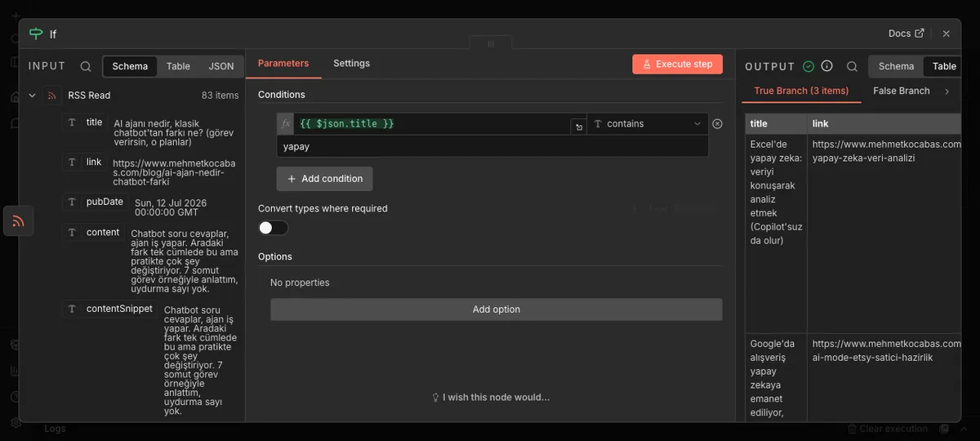Viewport: 980px width, 441px height.
Task: Click the link field pill in schema
Action: [85, 162]
